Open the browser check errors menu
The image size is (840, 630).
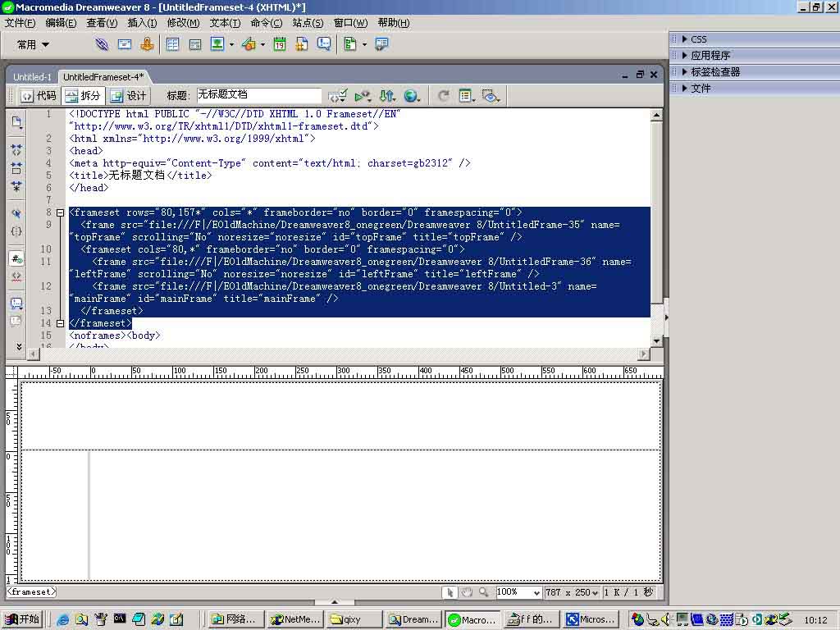[x=337, y=96]
